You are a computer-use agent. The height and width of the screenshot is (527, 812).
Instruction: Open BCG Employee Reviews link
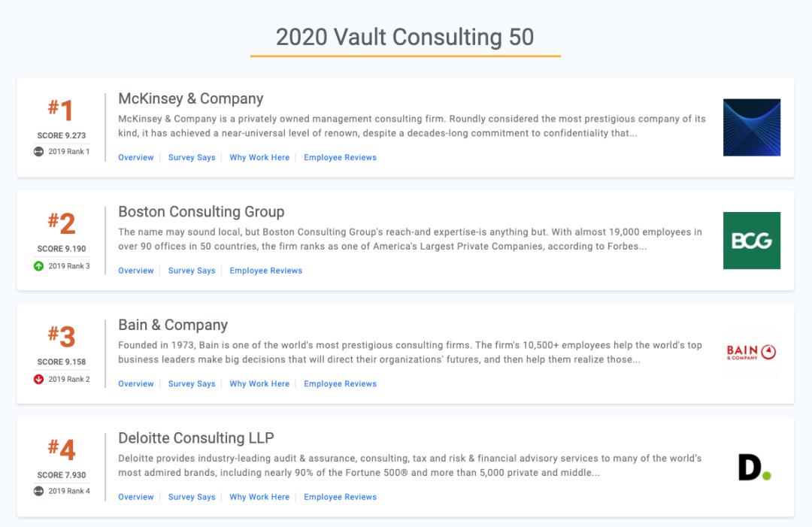265,271
